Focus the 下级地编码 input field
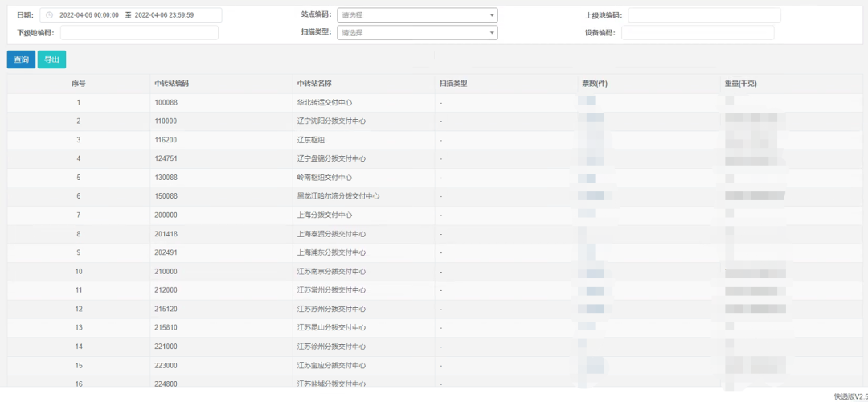 click(139, 33)
